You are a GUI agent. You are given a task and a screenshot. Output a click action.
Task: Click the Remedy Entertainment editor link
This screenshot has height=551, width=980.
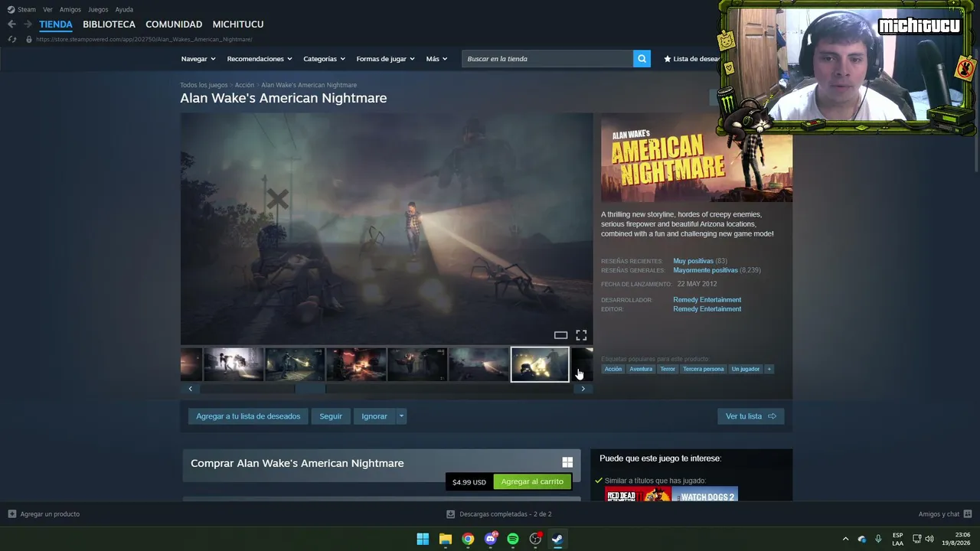pyautogui.click(x=707, y=309)
